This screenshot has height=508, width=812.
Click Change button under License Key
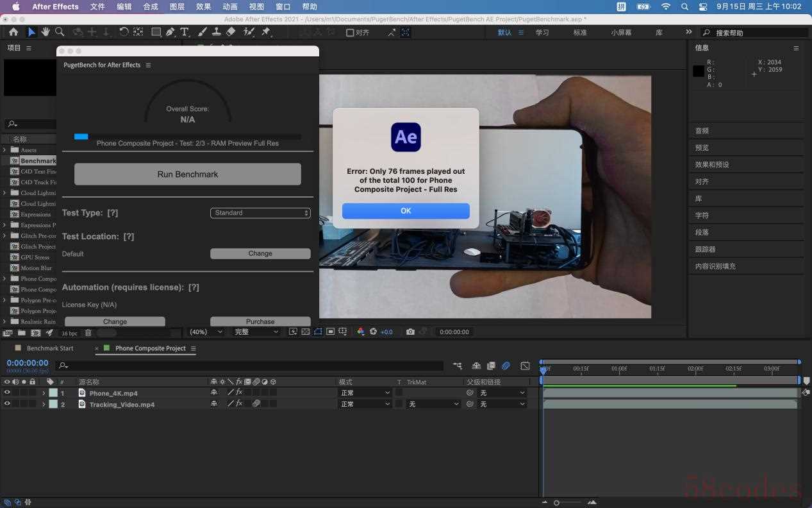[115, 321]
